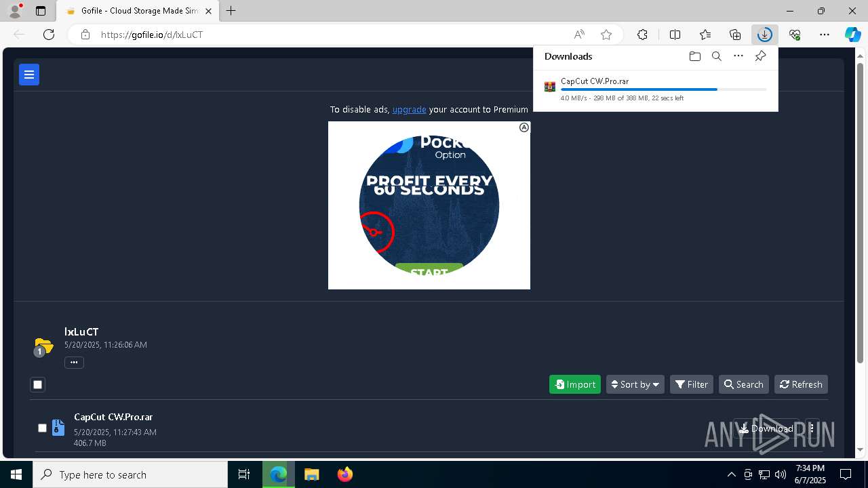
Task: Click the CapCut CW.Pro.rar download entry
Action: coord(656,89)
